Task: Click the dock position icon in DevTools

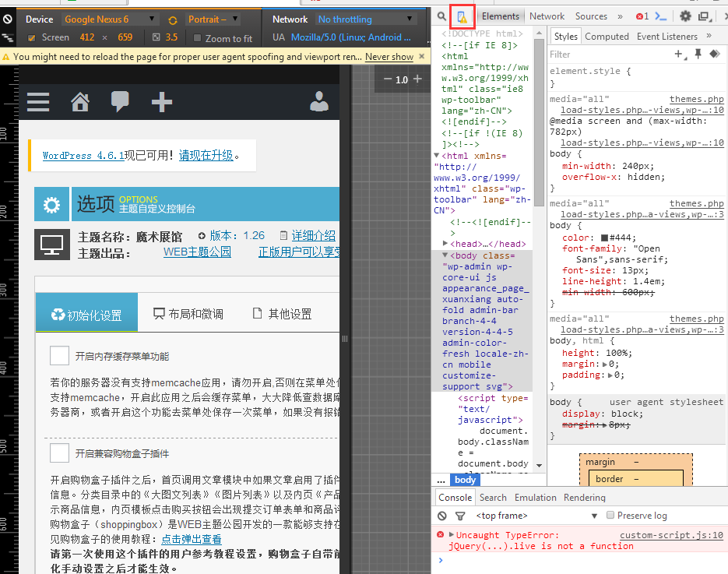Action: point(703,15)
